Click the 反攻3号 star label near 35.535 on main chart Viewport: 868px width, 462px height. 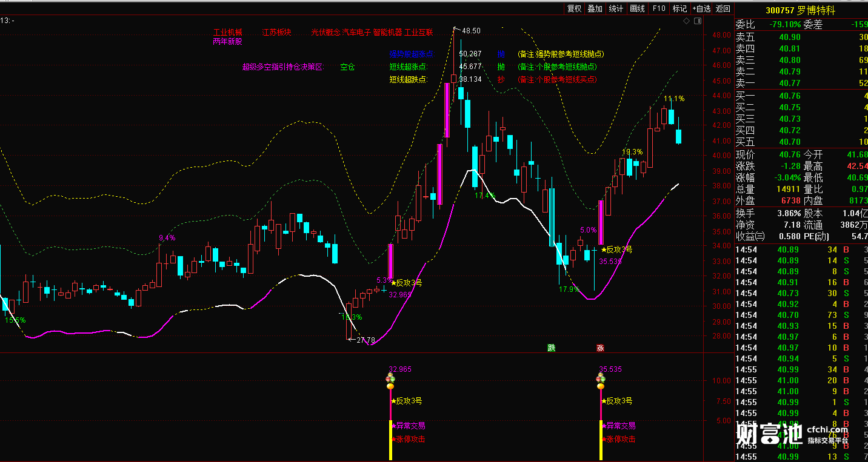(616, 249)
